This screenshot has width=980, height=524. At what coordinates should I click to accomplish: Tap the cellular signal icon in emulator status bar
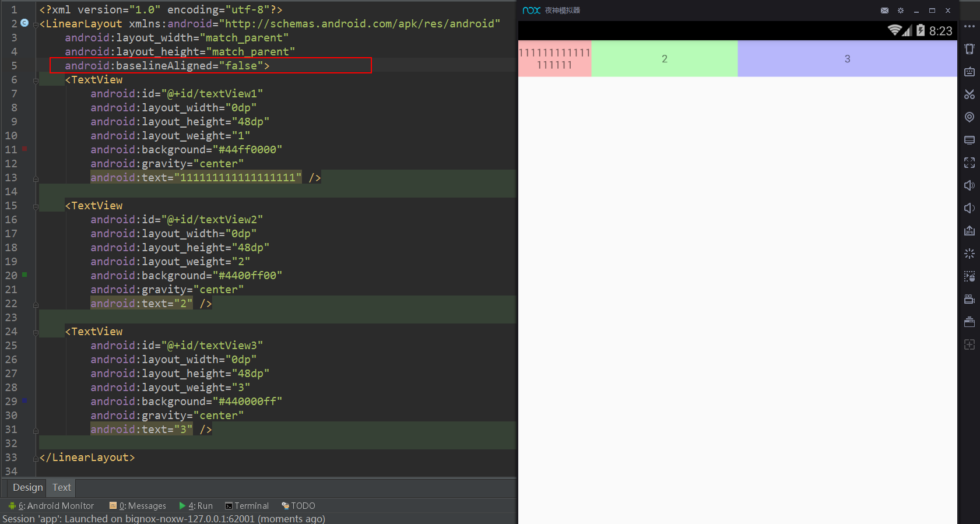[x=907, y=30]
